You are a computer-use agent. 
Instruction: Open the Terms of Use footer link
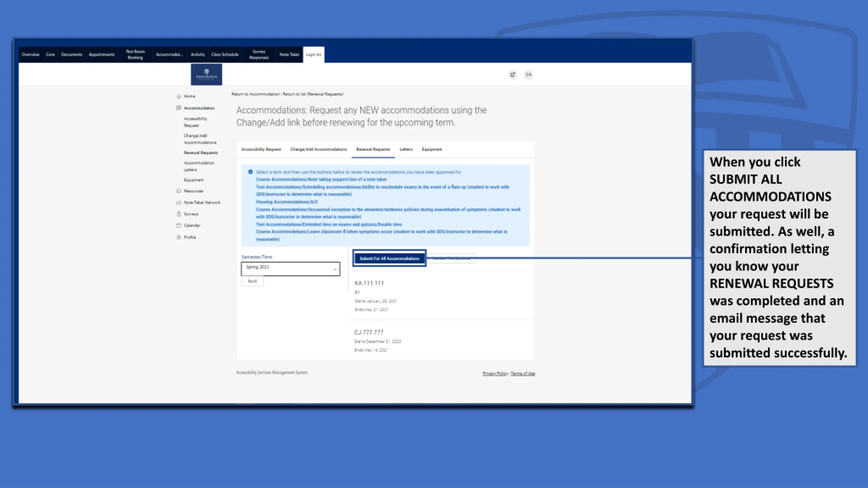point(523,373)
